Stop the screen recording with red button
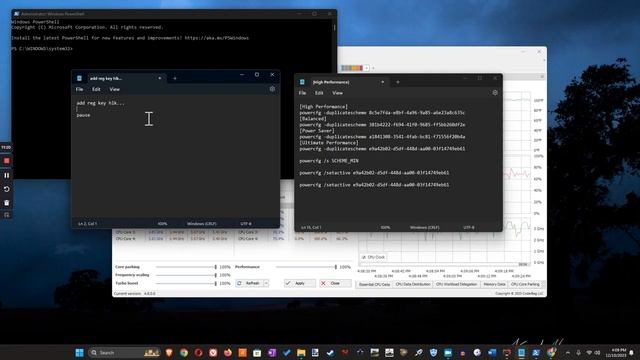 (x=6, y=161)
